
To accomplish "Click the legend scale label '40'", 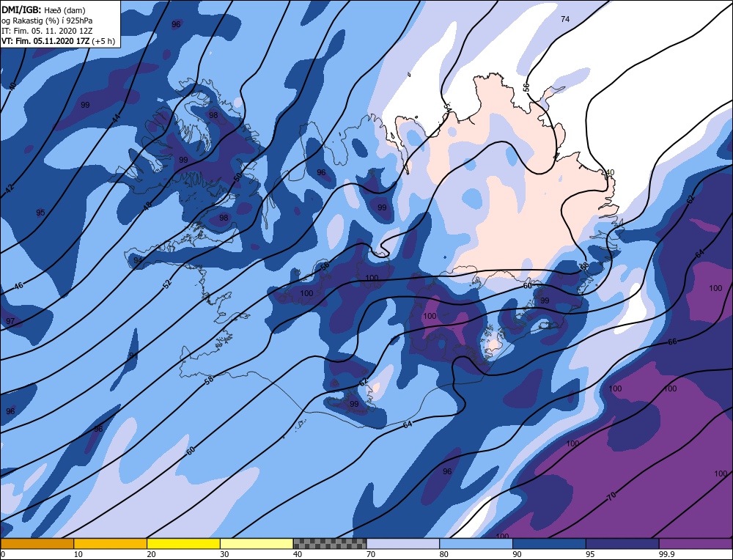I will pos(298,554).
